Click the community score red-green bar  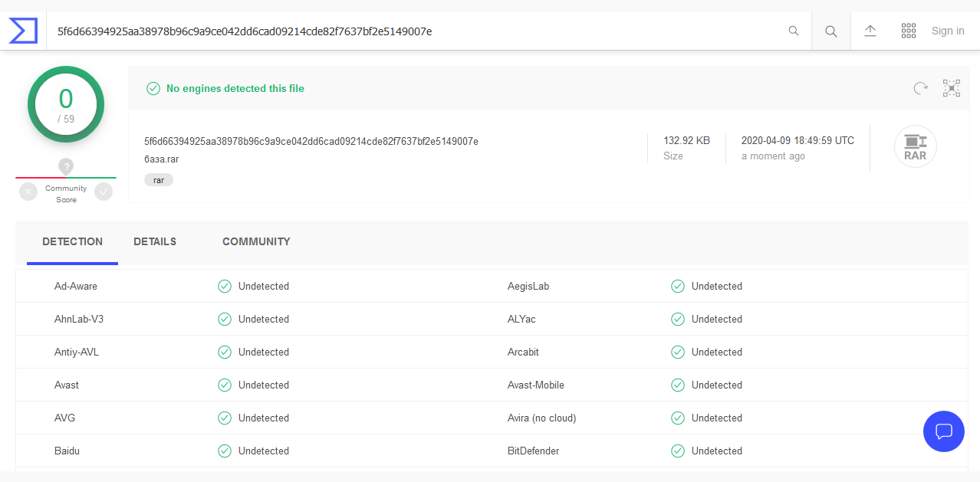(x=66, y=178)
